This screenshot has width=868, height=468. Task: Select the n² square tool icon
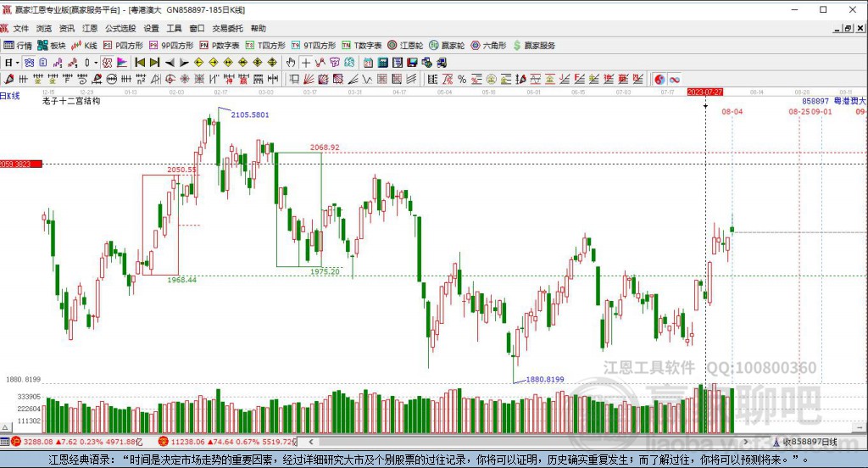142,79
